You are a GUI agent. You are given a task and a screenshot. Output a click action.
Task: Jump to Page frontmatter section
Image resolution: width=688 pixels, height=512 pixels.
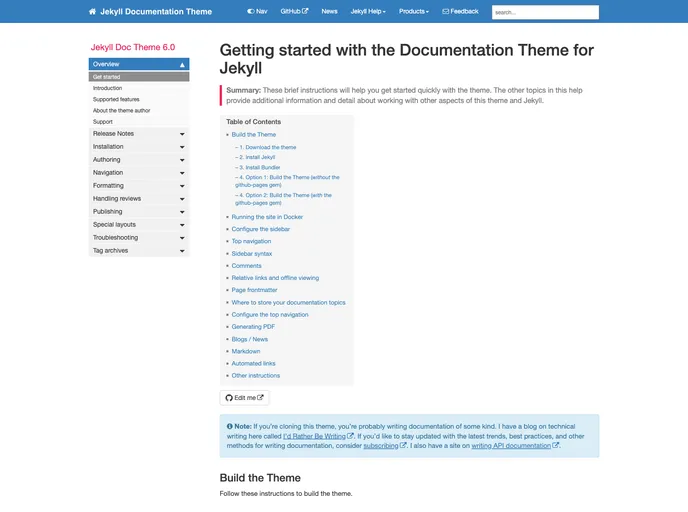pyautogui.click(x=254, y=290)
